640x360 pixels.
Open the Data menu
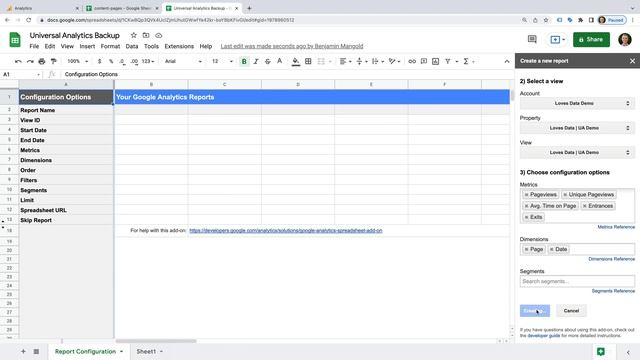tap(132, 47)
